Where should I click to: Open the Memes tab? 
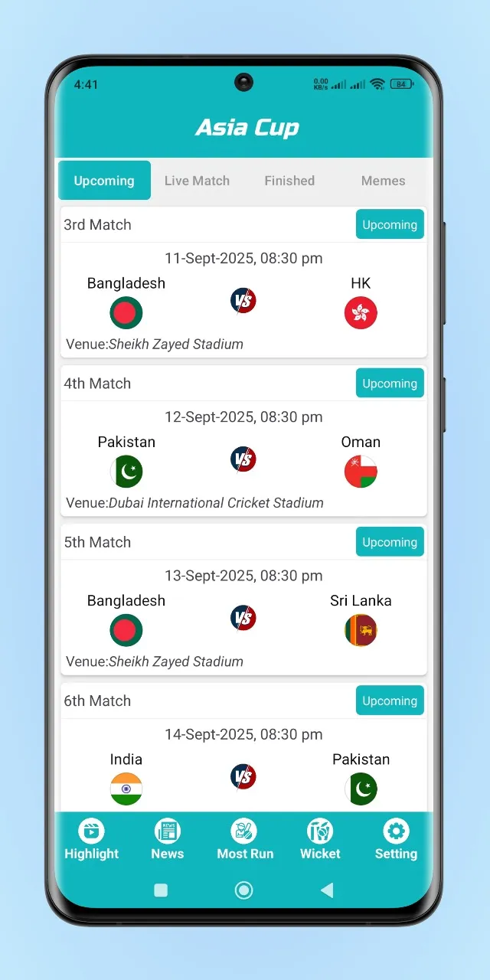tap(383, 181)
